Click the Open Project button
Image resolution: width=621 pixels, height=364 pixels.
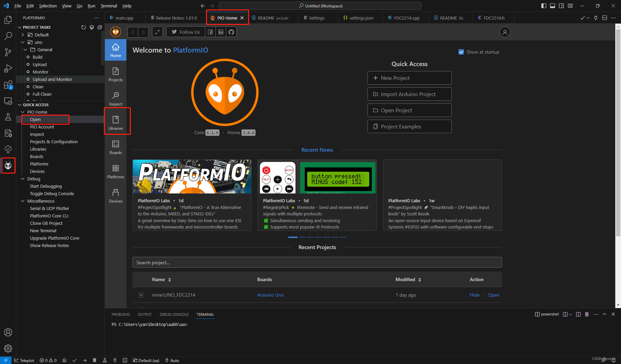(409, 110)
